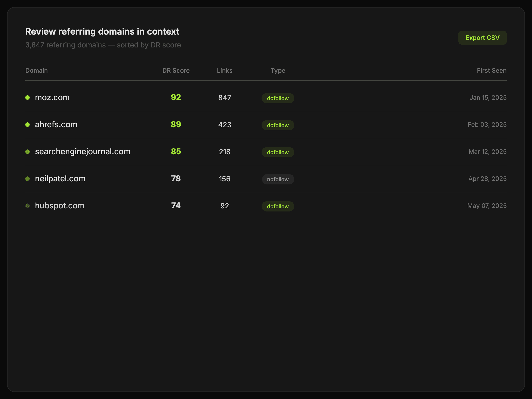Click the faded dot beside hubspot.com
This screenshot has height=399, width=532.
28,206
